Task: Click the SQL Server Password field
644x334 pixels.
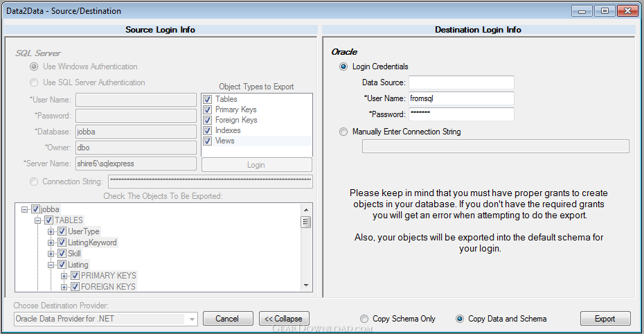Action: tap(136, 116)
